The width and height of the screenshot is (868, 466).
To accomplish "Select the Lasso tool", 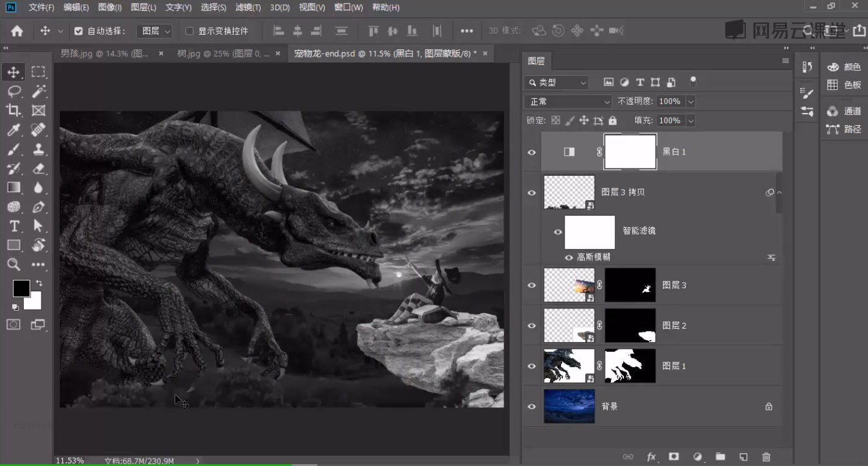I will point(13,92).
